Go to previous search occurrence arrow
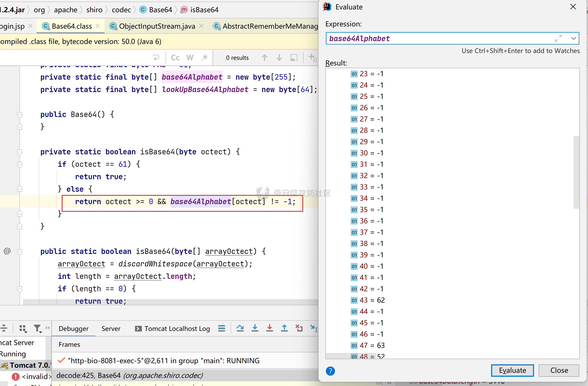588x386 pixels. pyautogui.click(x=264, y=58)
